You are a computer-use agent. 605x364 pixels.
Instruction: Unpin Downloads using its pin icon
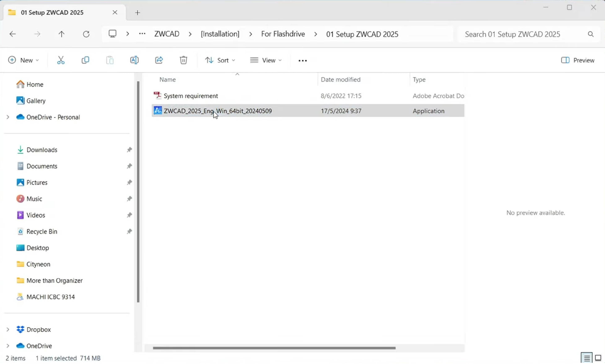[129, 150]
